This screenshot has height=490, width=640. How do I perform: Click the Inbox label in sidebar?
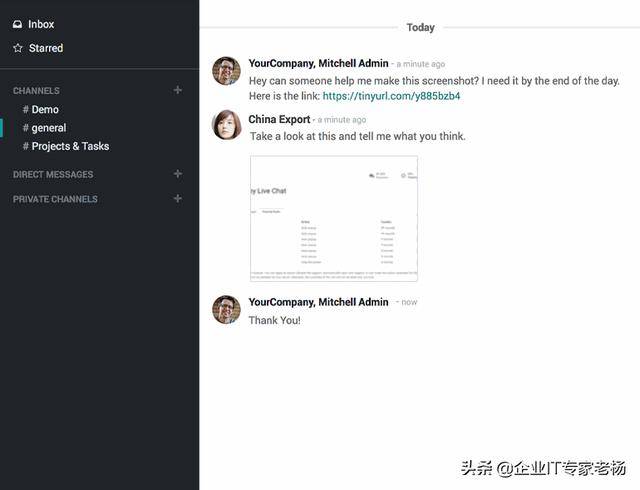tap(41, 24)
